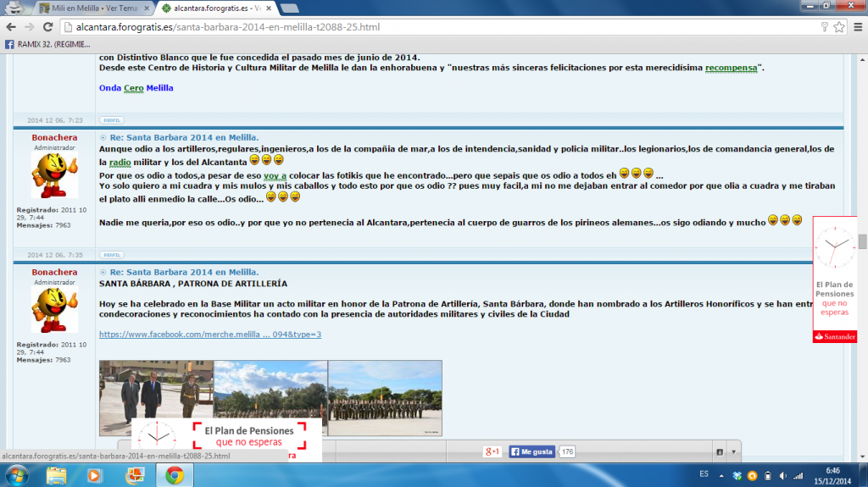Follow the 'Cero' underlined link
Screen dimensions: 868x487
coord(133,88)
